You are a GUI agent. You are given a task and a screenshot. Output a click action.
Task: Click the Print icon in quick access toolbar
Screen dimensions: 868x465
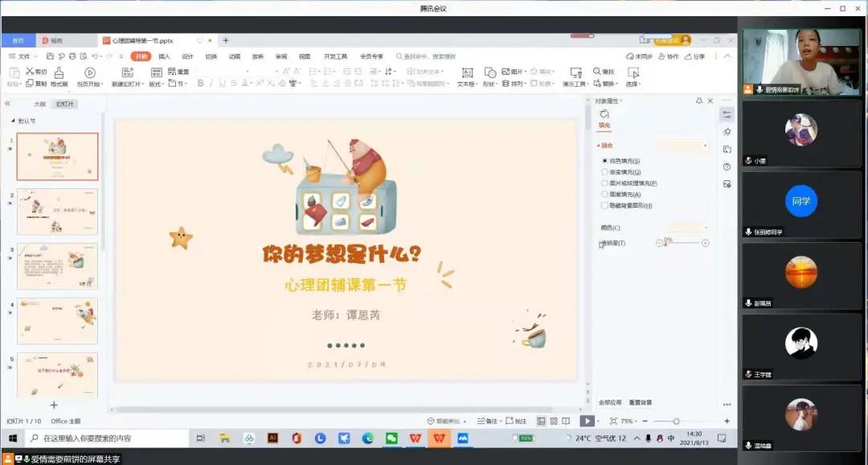pos(72,56)
